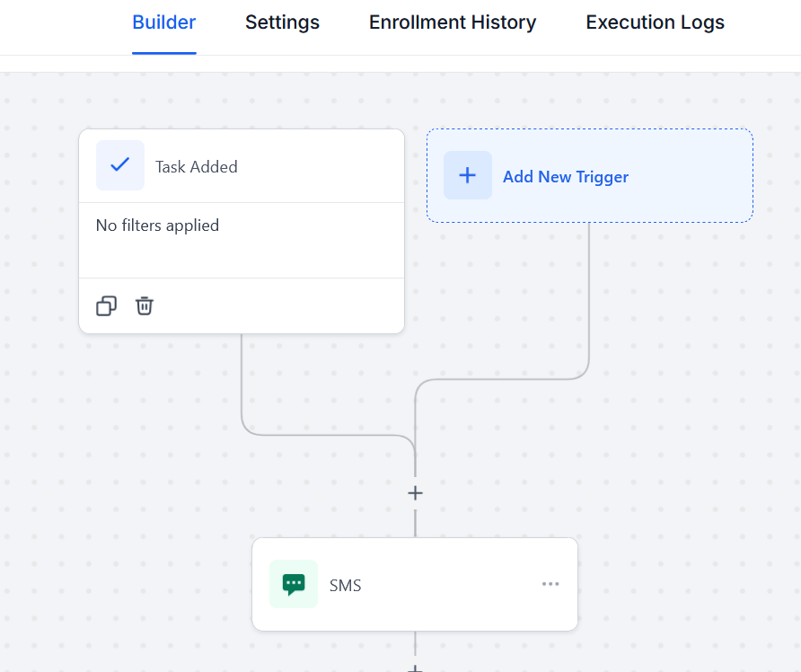
Task: Go to the Enrollment History tab
Action: (x=453, y=23)
